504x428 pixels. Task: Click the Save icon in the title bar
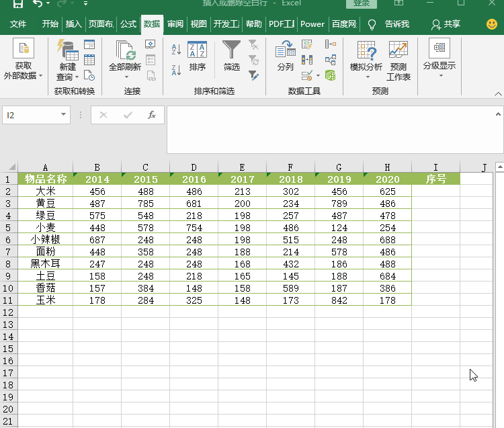pos(18,3)
